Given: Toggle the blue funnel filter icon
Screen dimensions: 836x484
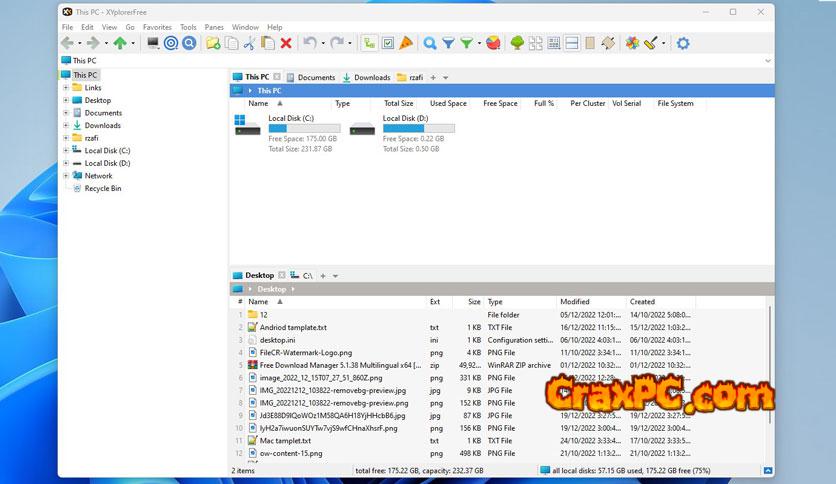Looking at the screenshot, I should click(449, 43).
